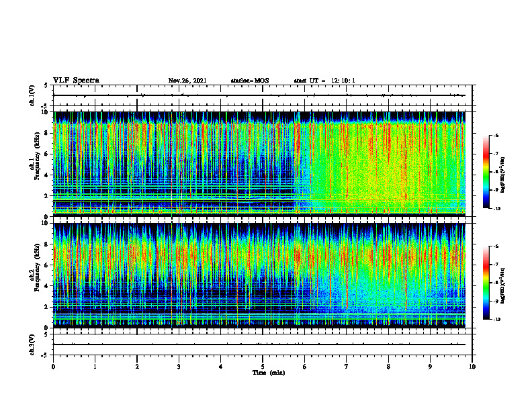Click time axis tick label "8"
Viewport: 532px width, 411px height.
pyautogui.click(x=388, y=367)
